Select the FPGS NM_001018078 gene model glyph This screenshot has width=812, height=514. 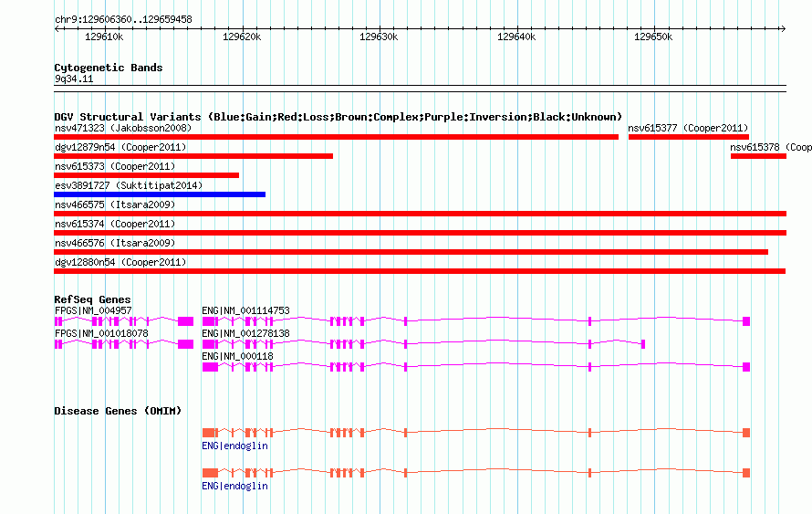click(x=124, y=344)
